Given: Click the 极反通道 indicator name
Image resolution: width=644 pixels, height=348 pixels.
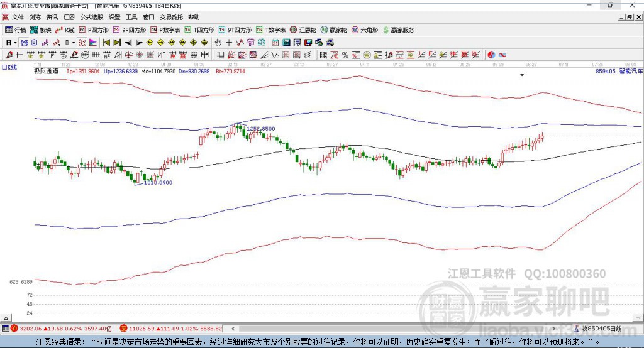Looking at the screenshot, I should point(46,71).
